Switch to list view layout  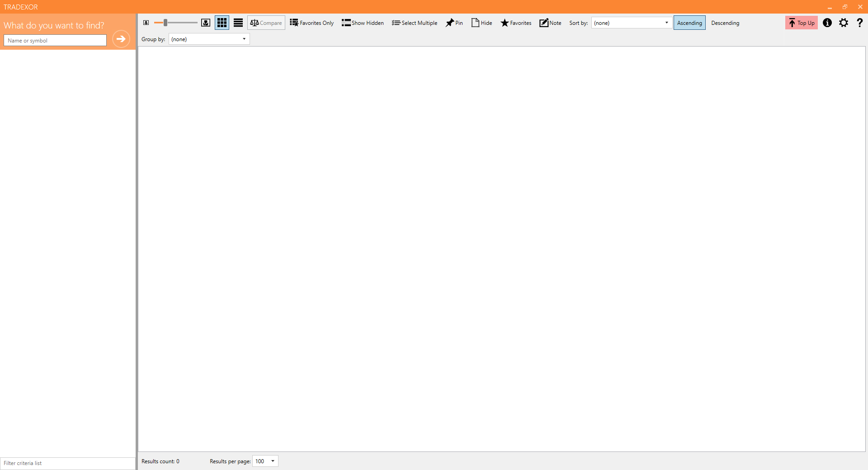[x=238, y=23]
